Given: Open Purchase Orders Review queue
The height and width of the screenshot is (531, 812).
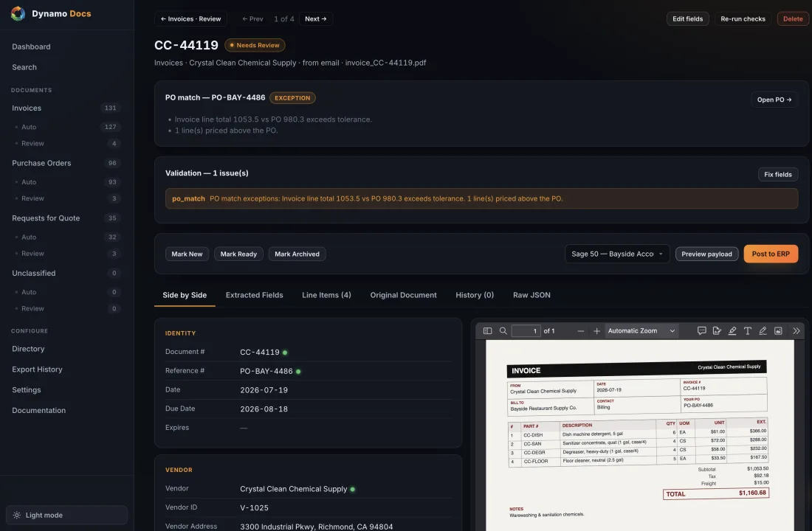Looking at the screenshot, I should pos(66,198).
